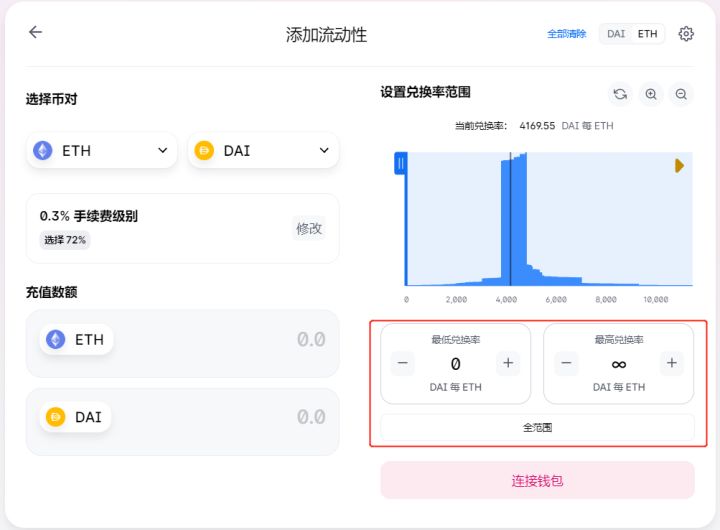The image size is (720, 530).
Task: Click the 选择 72% badge
Action: 65,240
